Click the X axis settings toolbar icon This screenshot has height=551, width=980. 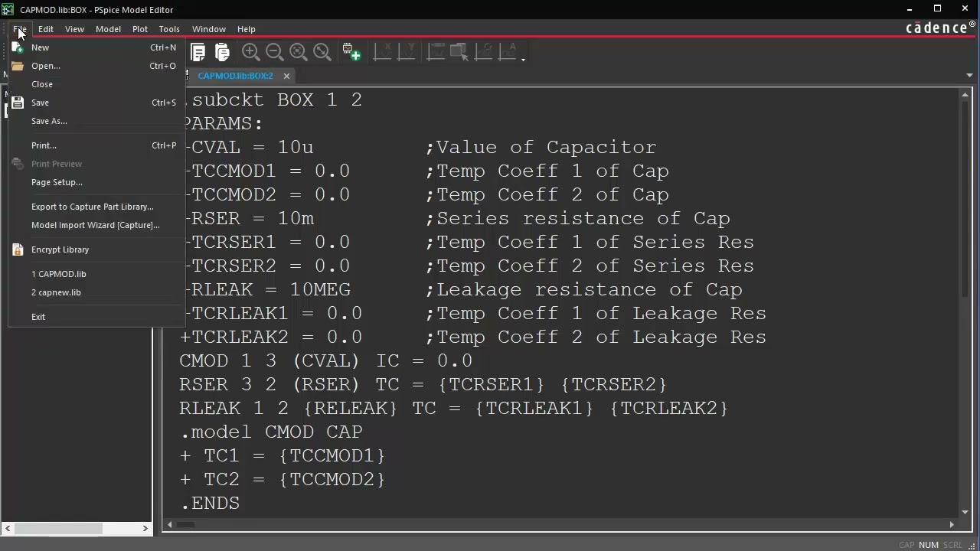click(382, 52)
